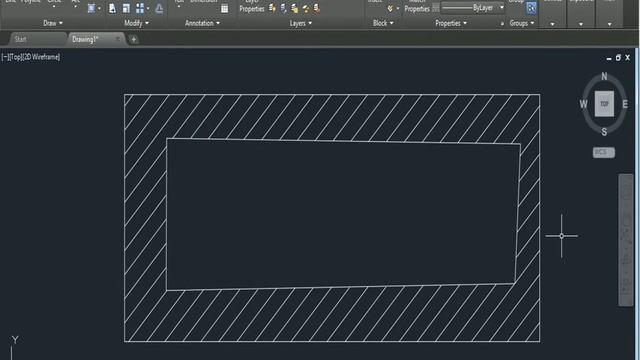The height and width of the screenshot is (360, 640).
Task: Open the [2D Wireframe] visual style menu
Action: point(41,57)
